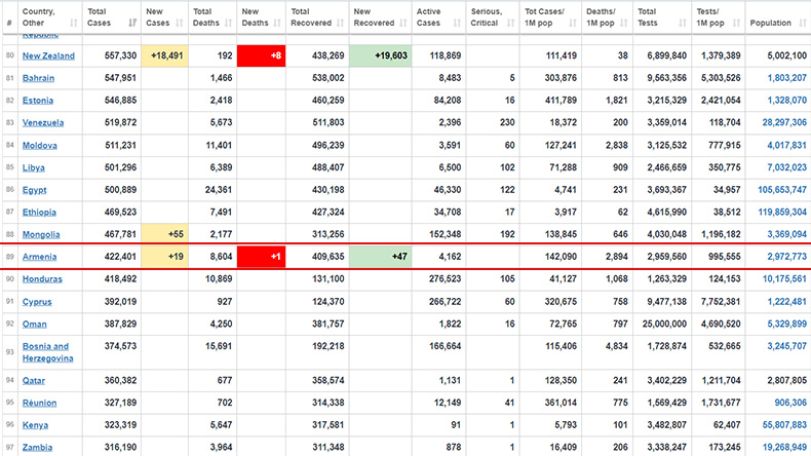Click the New Deaths column sort icon

(277, 23)
